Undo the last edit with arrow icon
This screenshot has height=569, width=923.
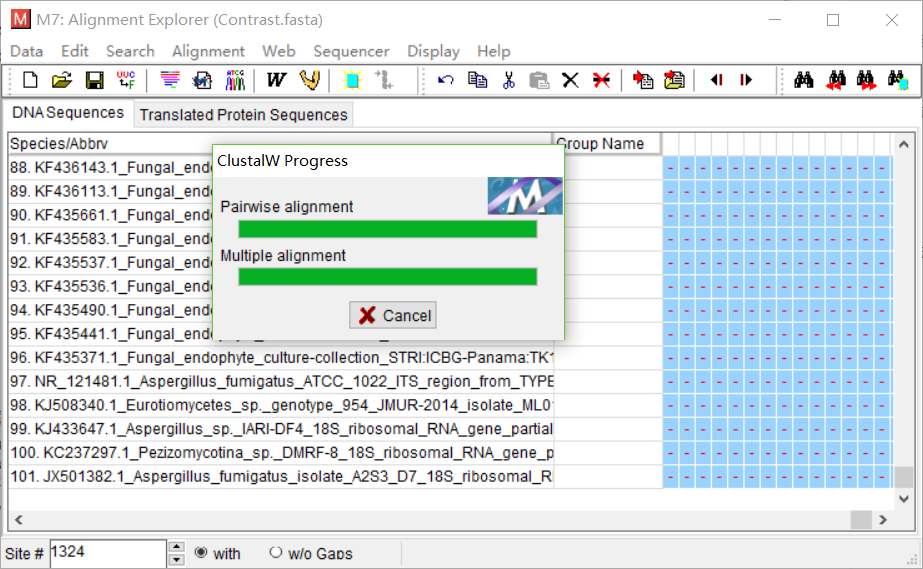click(x=446, y=79)
